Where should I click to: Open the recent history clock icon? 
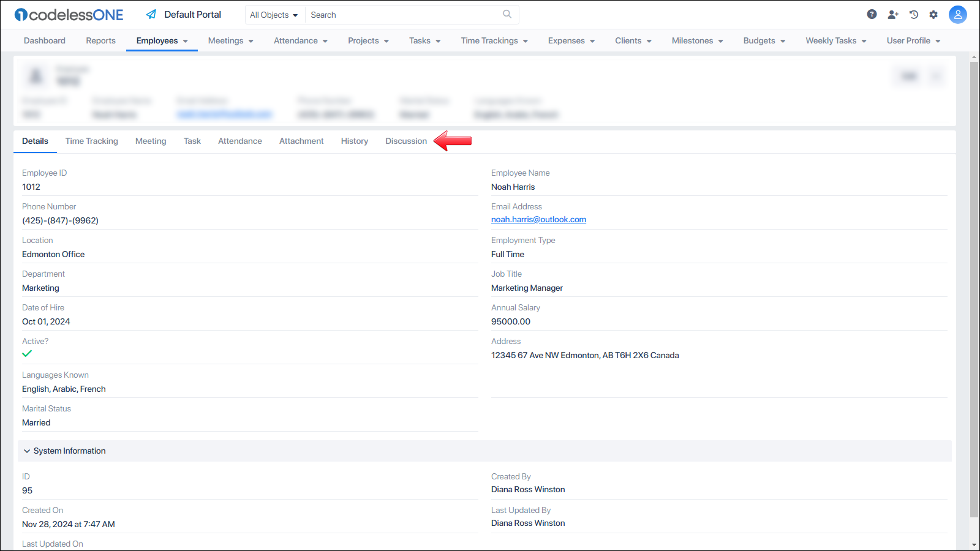(914, 14)
